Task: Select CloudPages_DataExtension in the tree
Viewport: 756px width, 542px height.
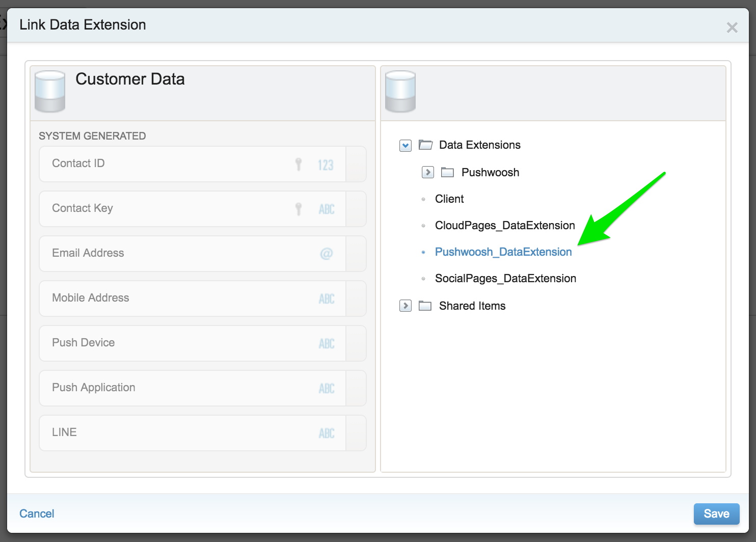Action: pos(505,225)
